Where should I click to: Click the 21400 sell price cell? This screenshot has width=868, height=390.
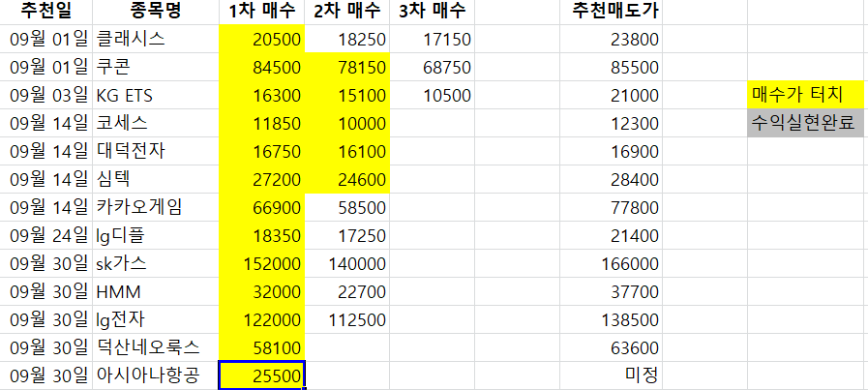612,235
